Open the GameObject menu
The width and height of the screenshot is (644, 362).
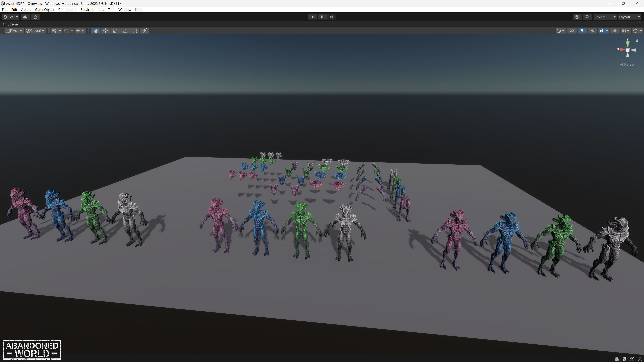pyautogui.click(x=44, y=10)
